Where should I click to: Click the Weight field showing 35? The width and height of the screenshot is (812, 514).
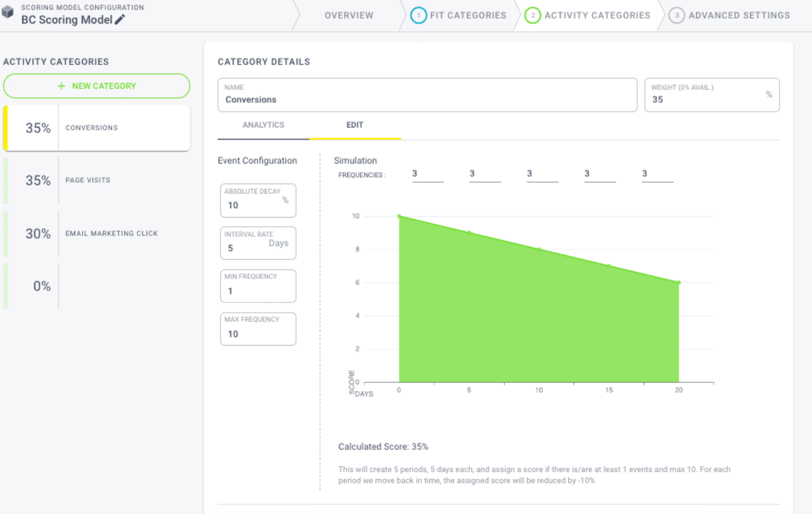712,95
